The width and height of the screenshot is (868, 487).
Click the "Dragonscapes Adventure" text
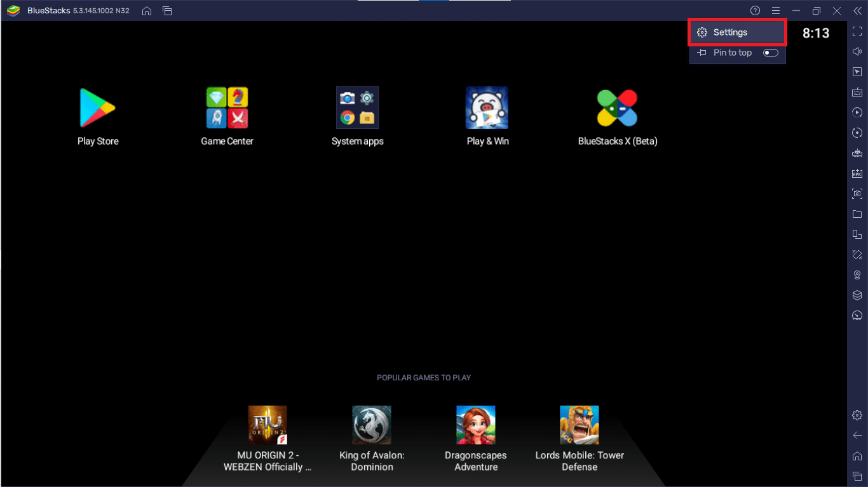pyautogui.click(x=476, y=461)
